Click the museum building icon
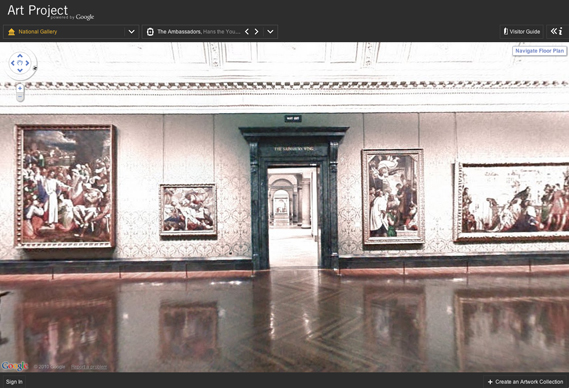569x388 pixels. point(11,32)
